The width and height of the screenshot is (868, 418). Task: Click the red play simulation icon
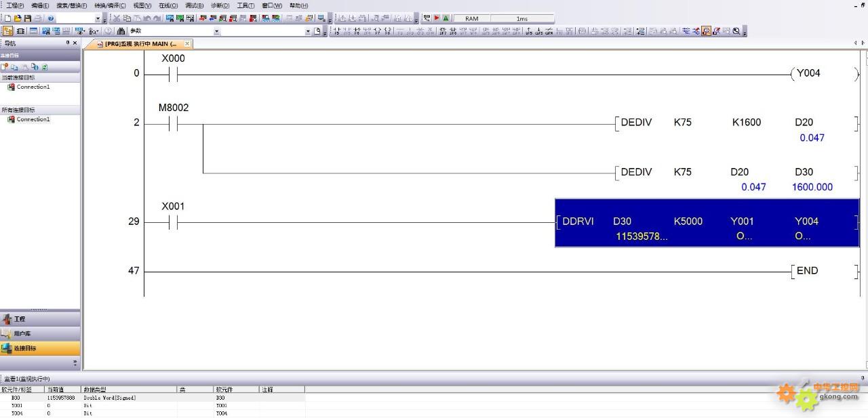click(x=437, y=18)
